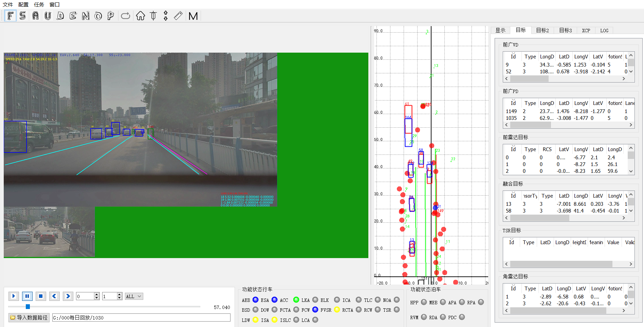Switch to the LOG tab
This screenshot has height=327, width=644.
point(604,31)
